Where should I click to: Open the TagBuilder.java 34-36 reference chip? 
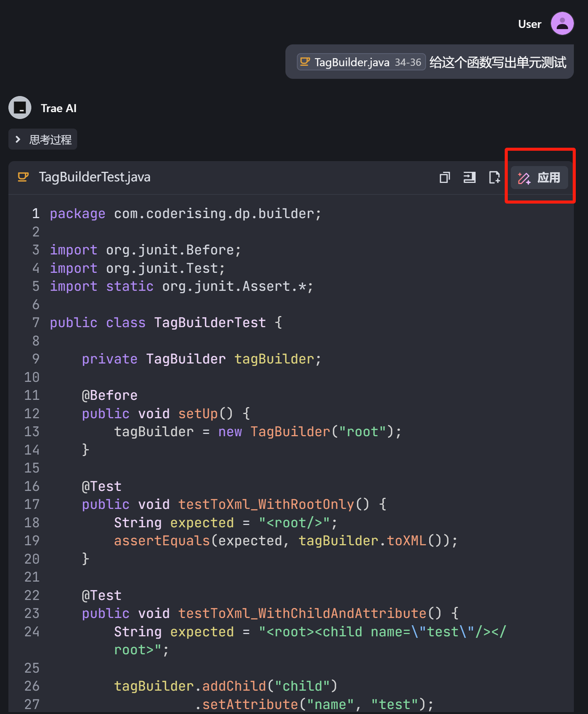tap(361, 62)
